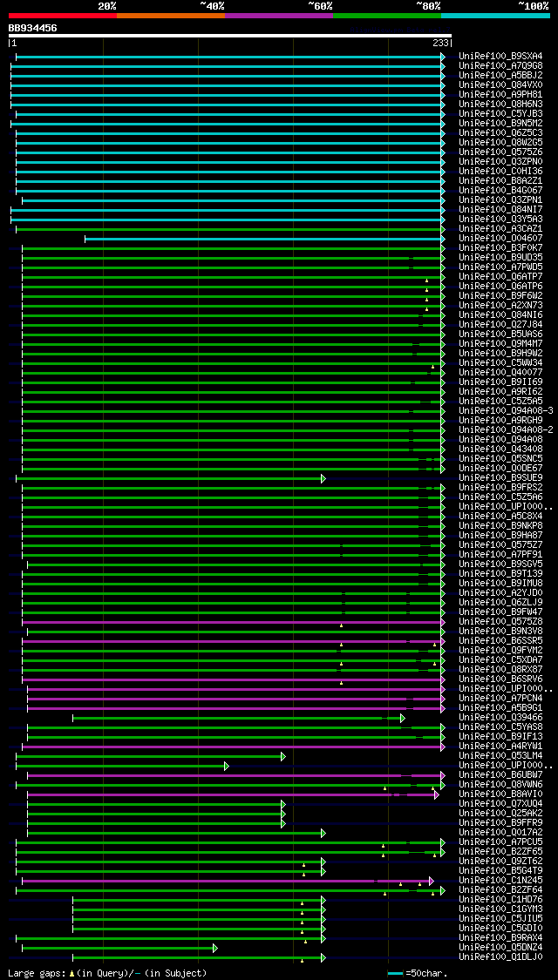This screenshot has height=980, width=558.
Task: Select hit label UniRef100_A3CAZ1
Action: [x=500, y=229]
